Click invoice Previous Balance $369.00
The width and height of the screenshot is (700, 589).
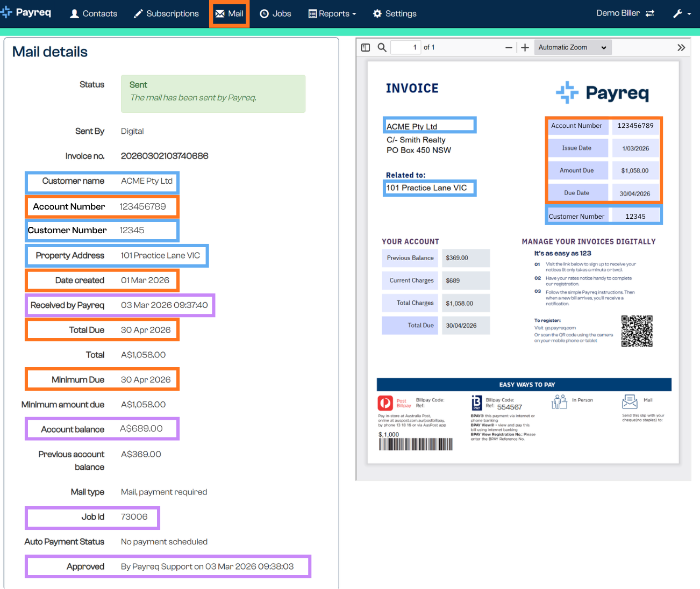(466, 258)
